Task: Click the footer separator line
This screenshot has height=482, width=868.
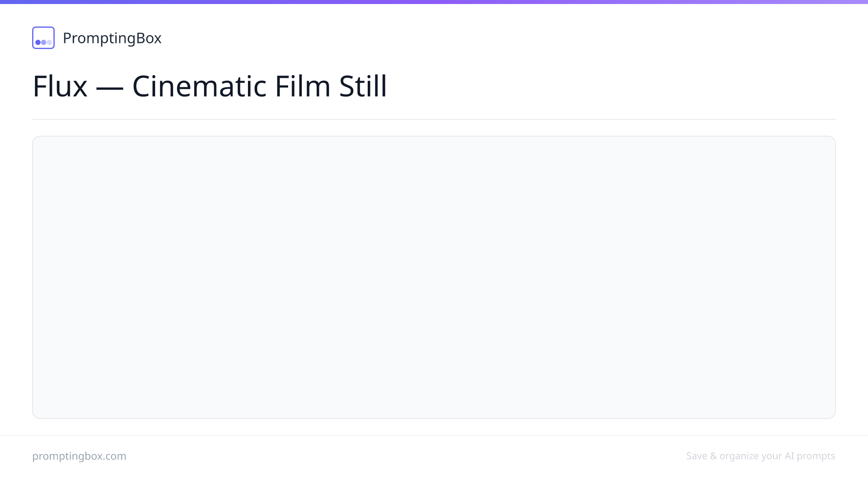Action: (x=434, y=435)
